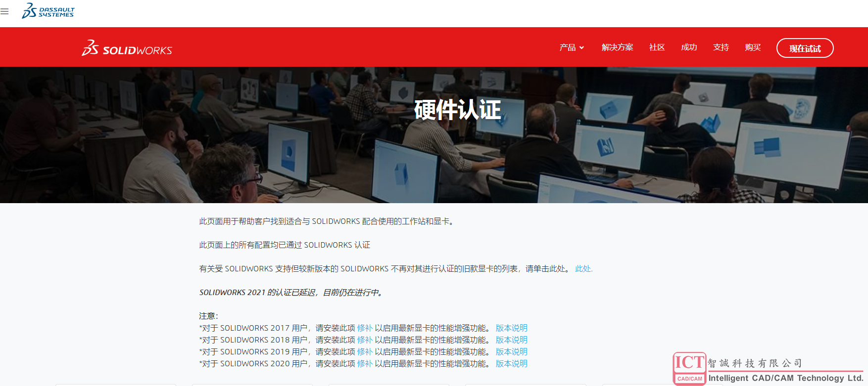
Task: Click the SOLIDWORKS logo
Action: tap(127, 48)
